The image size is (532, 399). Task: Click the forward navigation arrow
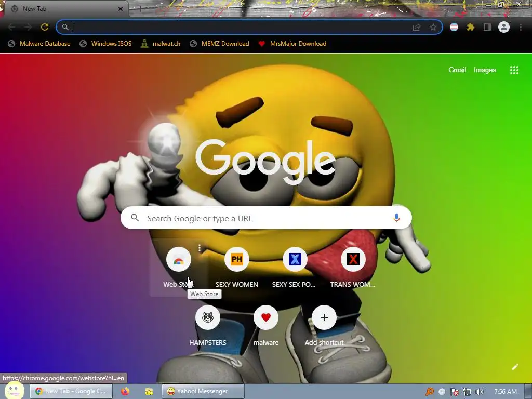tap(28, 27)
